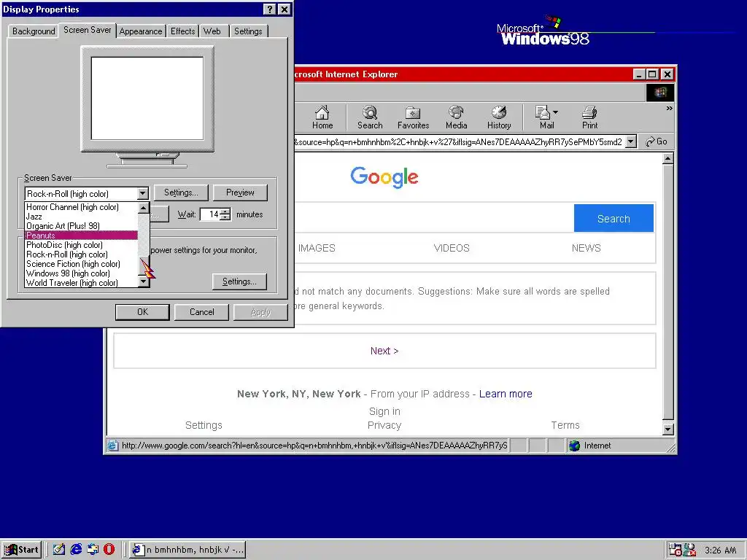Expand the Mail button dropdown arrow
747x560 pixels.
pyautogui.click(x=555, y=112)
